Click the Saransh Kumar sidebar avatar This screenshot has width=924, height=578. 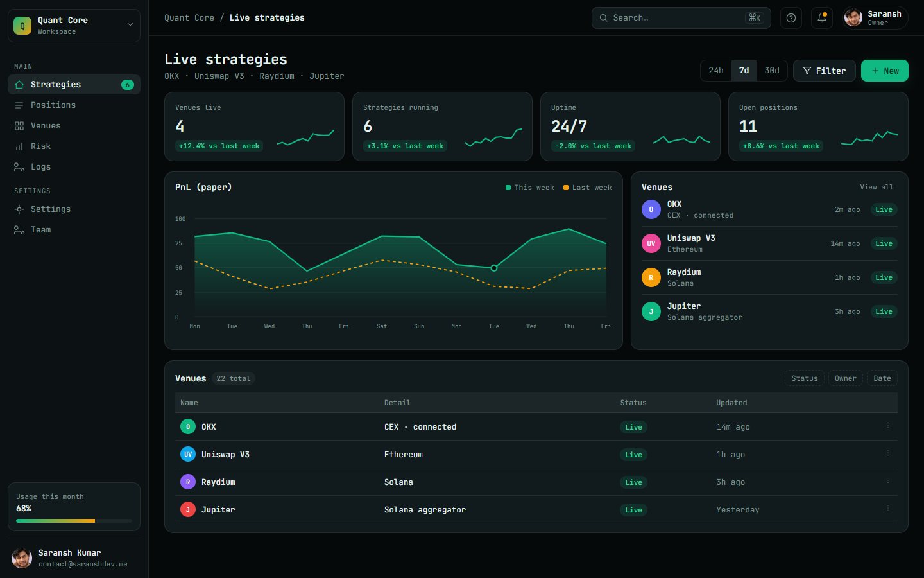(x=22, y=558)
